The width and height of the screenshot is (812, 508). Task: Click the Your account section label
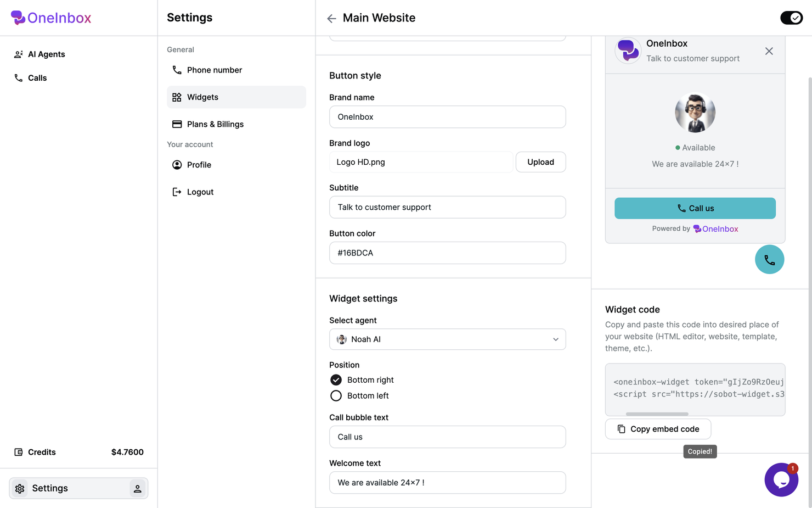click(190, 144)
